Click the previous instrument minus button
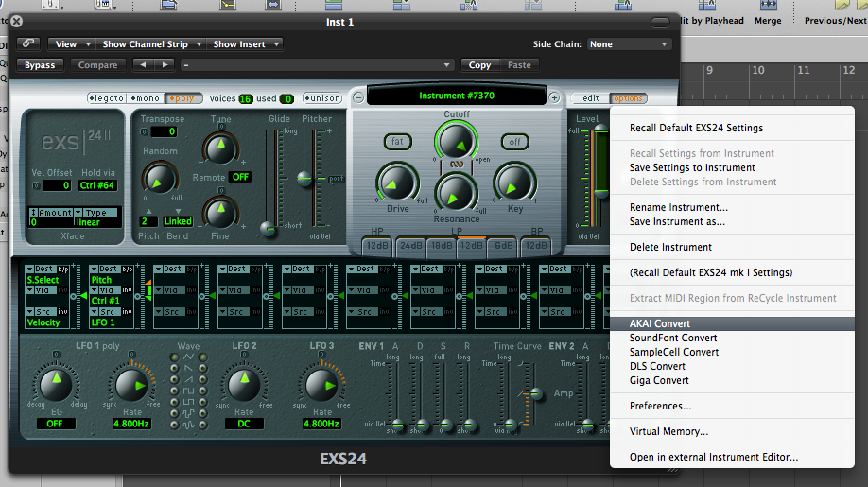The image size is (868, 487). (358, 97)
